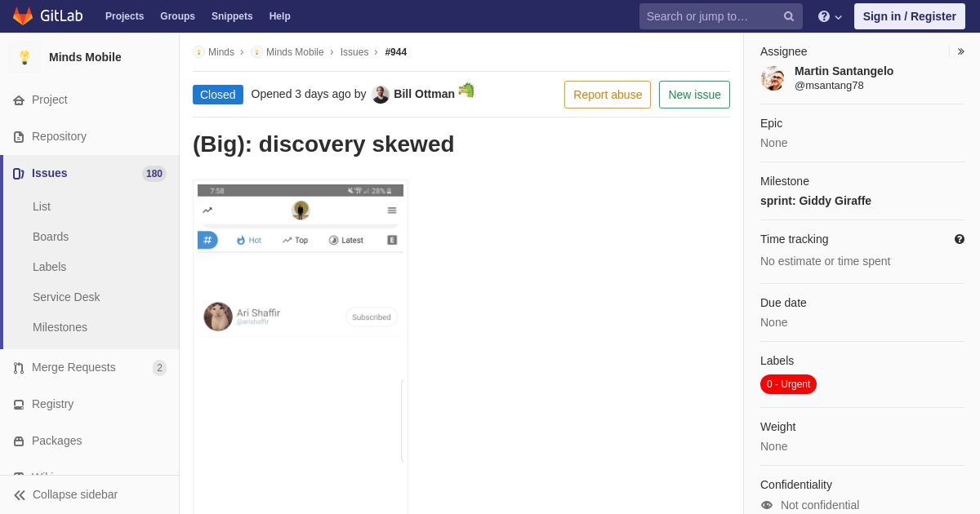
Task: Click Minds Mobile breadcrumb link
Action: 295,52
